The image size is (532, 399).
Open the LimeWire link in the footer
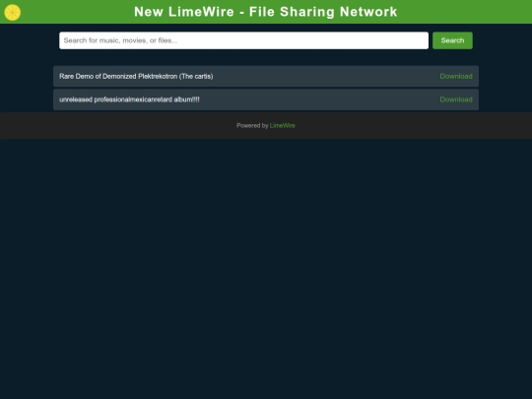pyautogui.click(x=283, y=125)
